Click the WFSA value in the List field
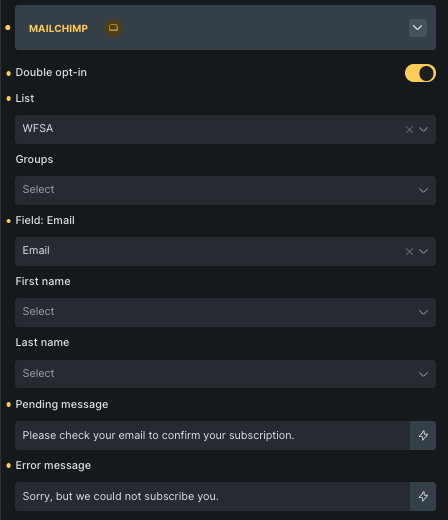This screenshot has height=520, width=448. (x=38, y=128)
